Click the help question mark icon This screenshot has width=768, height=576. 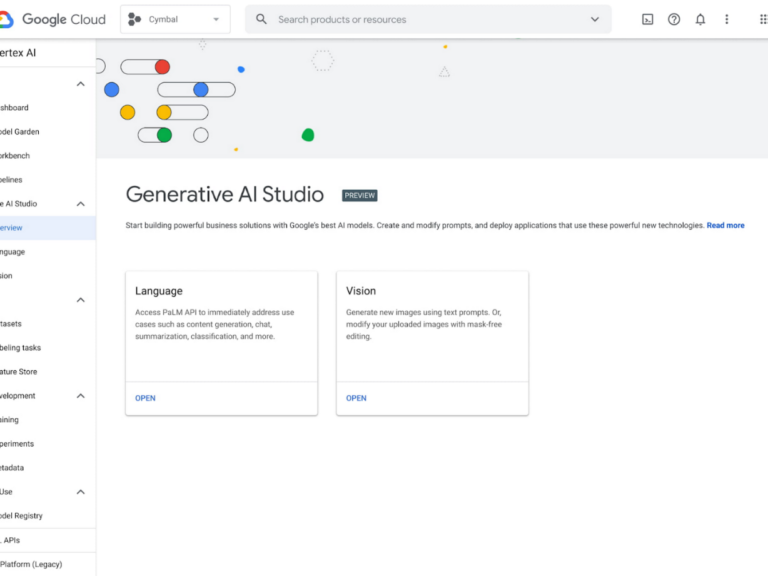pyautogui.click(x=674, y=19)
